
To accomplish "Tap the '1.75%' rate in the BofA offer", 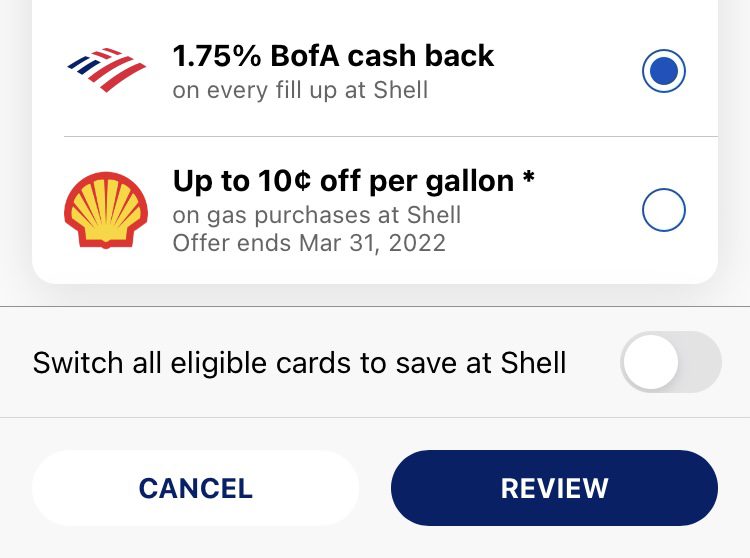I will 217,56.
